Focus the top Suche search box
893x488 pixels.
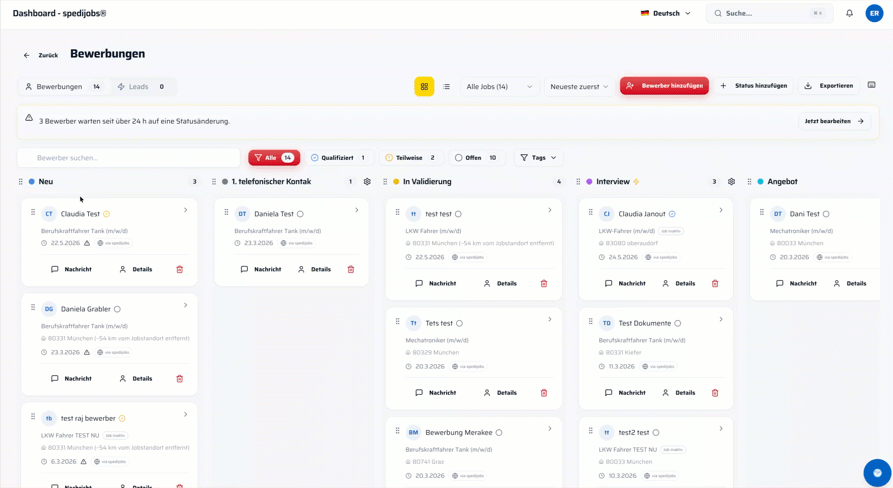click(x=769, y=13)
